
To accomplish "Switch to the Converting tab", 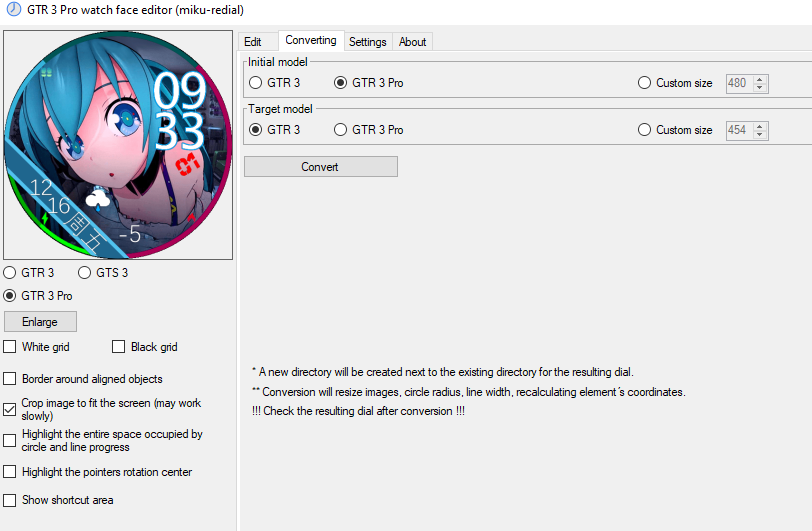I will point(311,40).
